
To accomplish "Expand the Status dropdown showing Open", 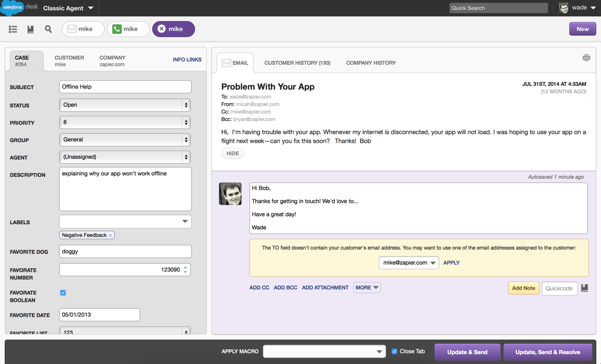I will click(125, 105).
